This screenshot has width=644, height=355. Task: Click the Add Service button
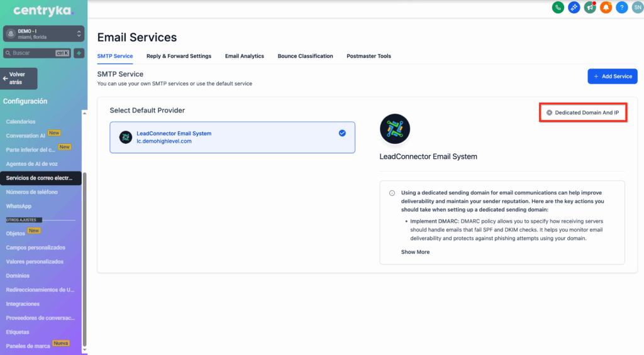[x=612, y=76]
